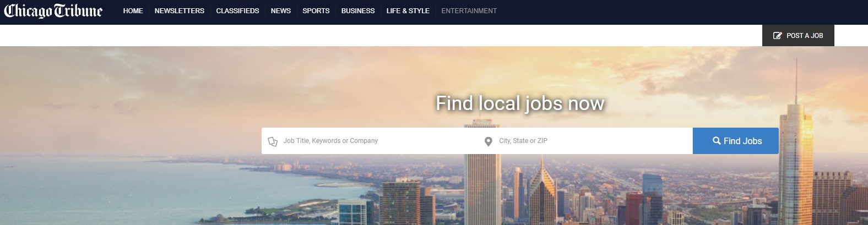Open the HOME menu item
The width and height of the screenshot is (868, 225).
133,11
